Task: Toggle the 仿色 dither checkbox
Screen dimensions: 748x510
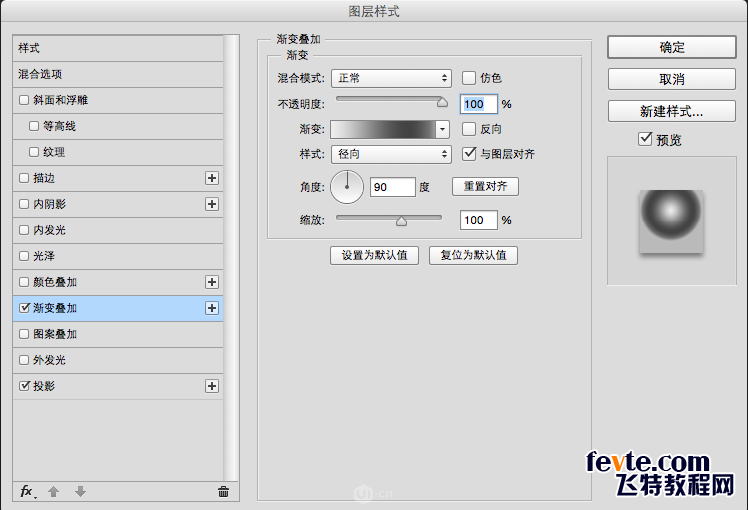Action: [x=469, y=78]
